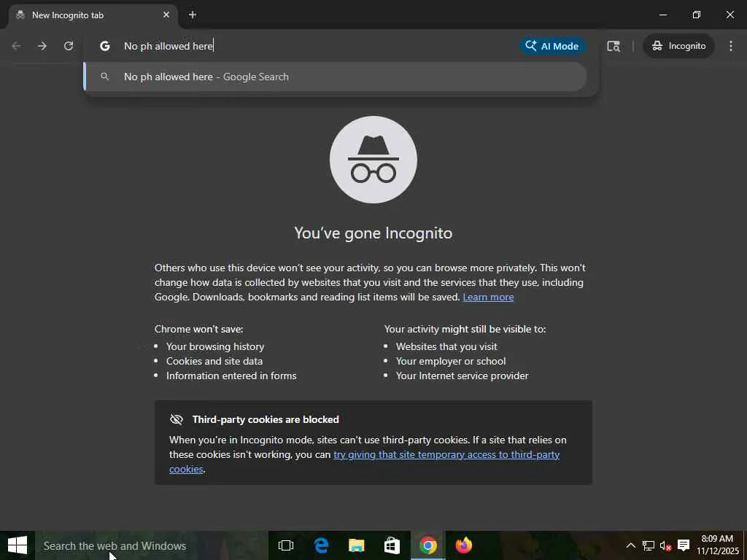Launch Microsoft Edge from taskbar

pyautogui.click(x=322, y=545)
